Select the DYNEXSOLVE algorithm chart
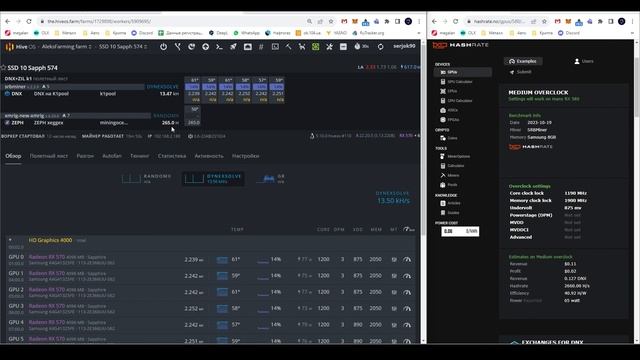 213,178
